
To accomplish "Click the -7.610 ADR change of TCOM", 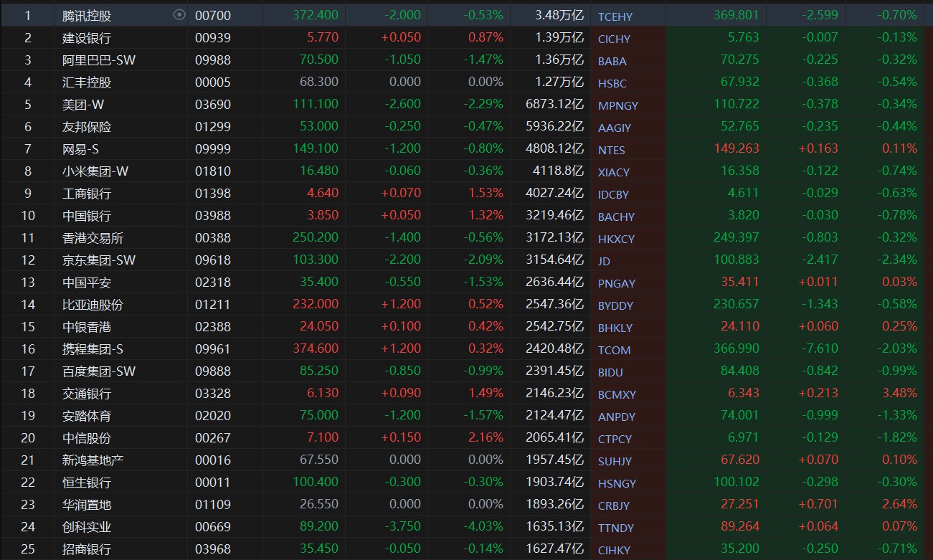I will [x=819, y=348].
